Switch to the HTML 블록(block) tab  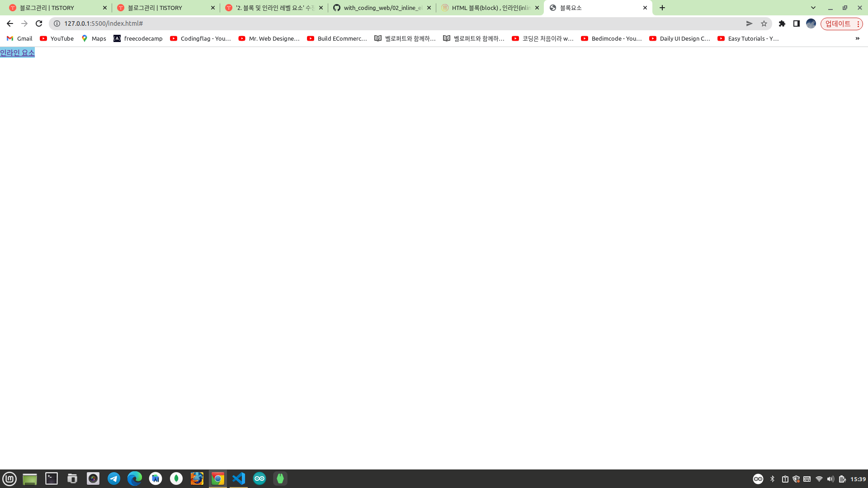[490, 8]
